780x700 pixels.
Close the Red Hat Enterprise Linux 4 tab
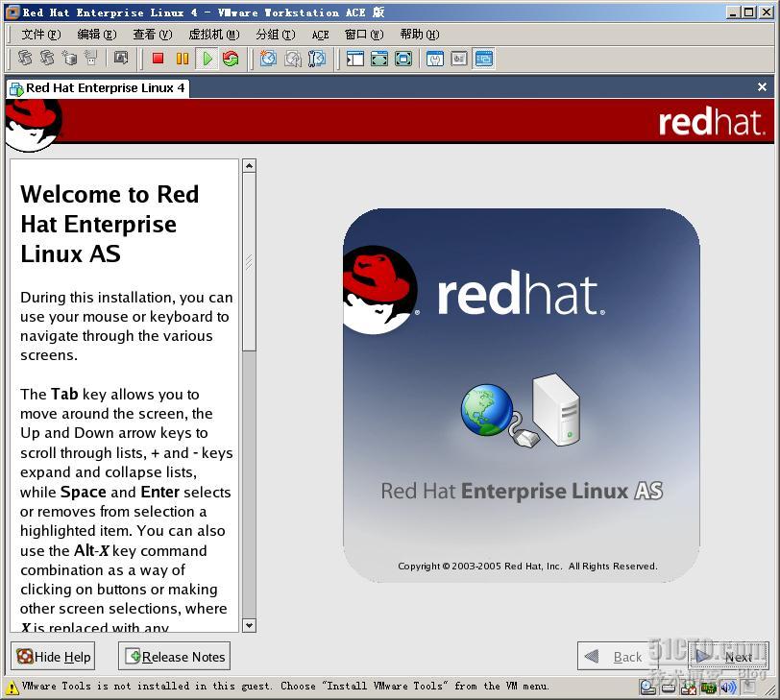coord(762,87)
